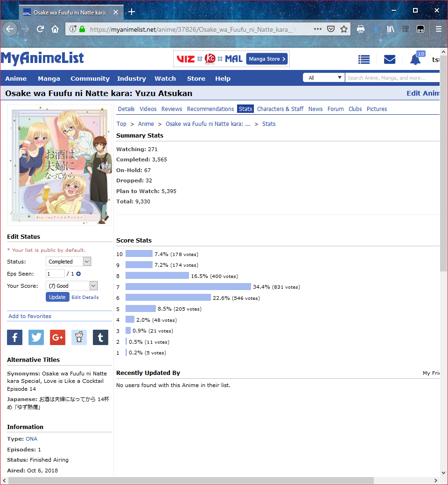Open the messages envelope icon
The width and height of the screenshot is (448, 485).
coord(390,59)
